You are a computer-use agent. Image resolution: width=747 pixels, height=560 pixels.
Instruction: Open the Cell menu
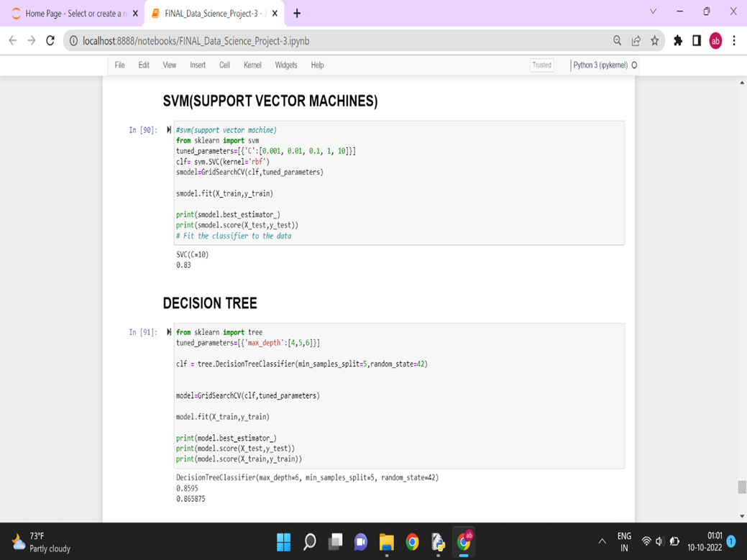click(224, 65)
